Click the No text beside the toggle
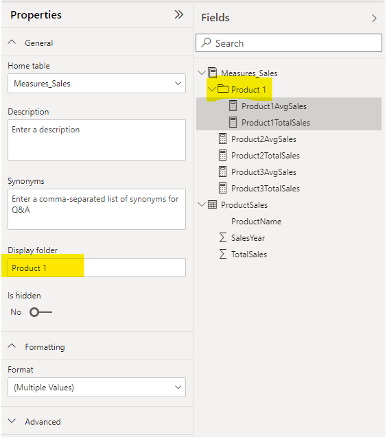Image resolution: width=386 pixels, height=438 pixels. pos(16,312)
